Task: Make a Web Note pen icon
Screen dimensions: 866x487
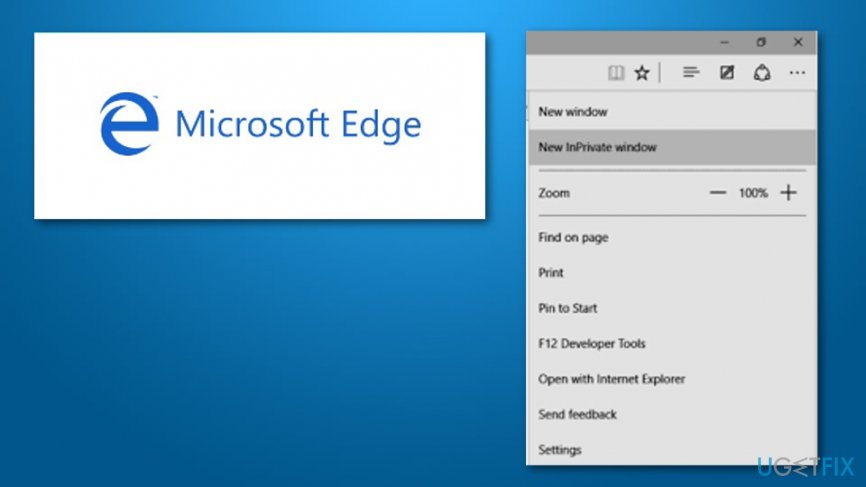Action: 727,72
